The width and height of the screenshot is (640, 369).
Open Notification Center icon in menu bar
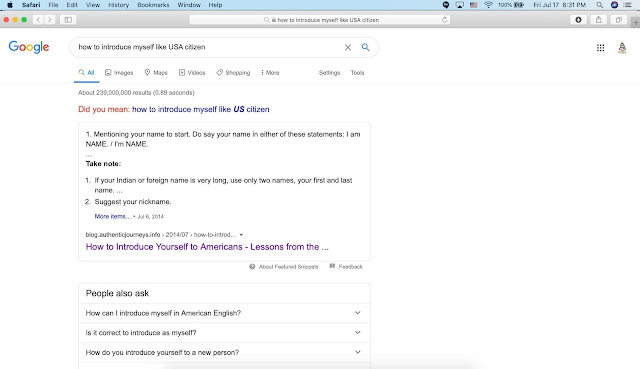(x=627, y=5)
